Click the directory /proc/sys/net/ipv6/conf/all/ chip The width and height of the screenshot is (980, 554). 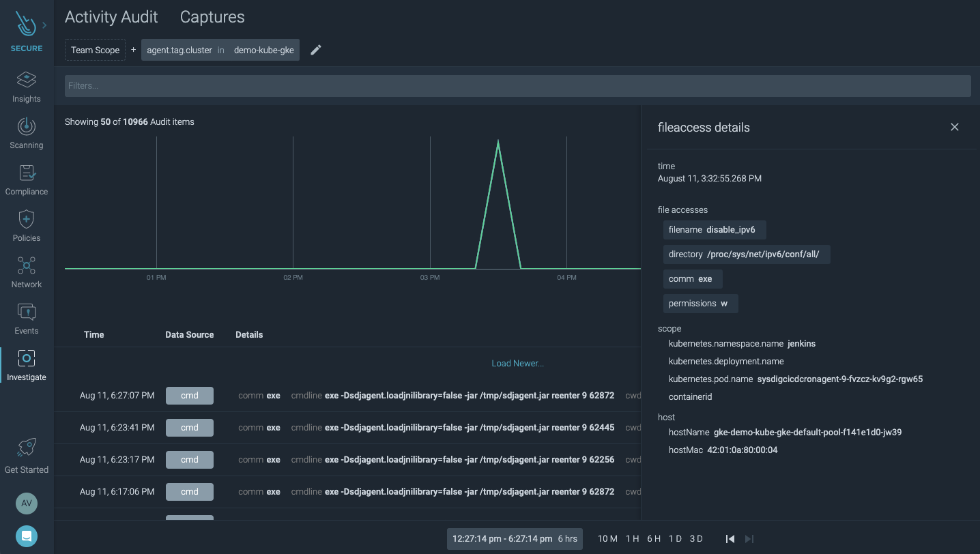747,254
